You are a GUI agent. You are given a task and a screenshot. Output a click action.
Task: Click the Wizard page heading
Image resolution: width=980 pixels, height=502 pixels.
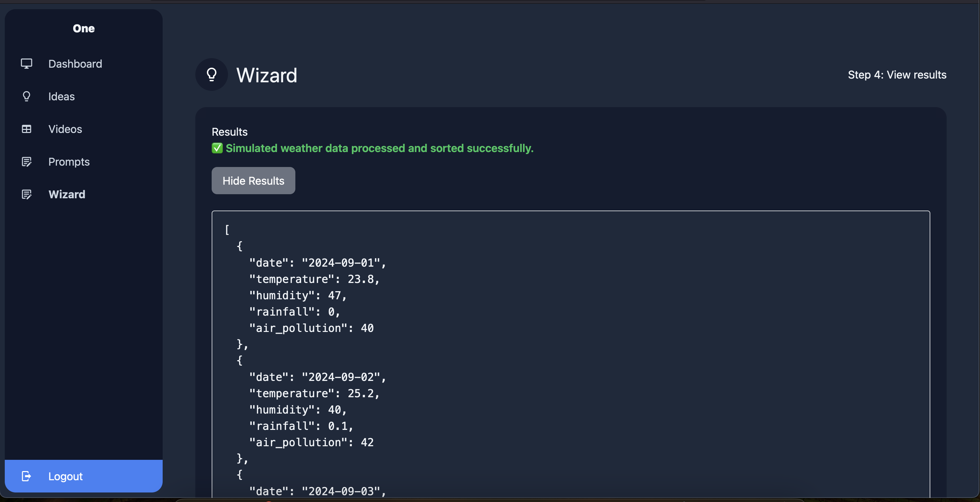point(266,75)
